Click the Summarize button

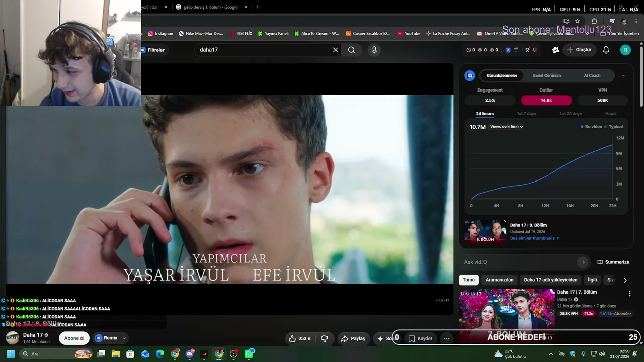click(x=613, y=262)
